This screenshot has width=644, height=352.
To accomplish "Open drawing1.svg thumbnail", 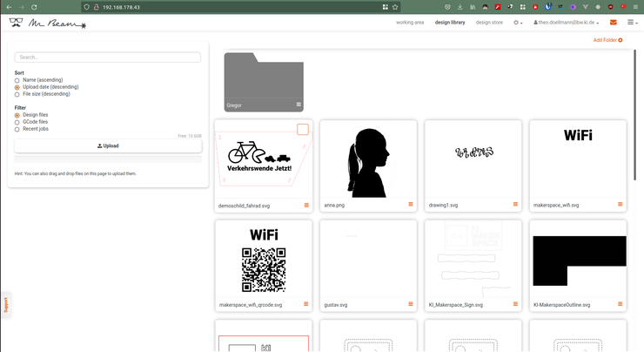I will (473, 159).
